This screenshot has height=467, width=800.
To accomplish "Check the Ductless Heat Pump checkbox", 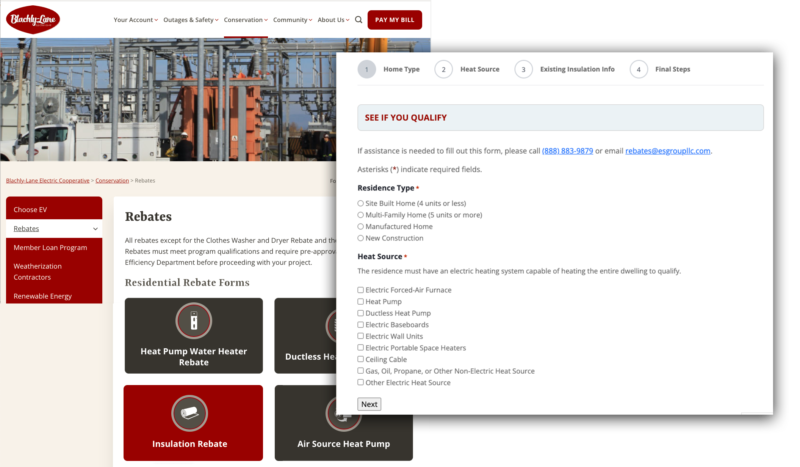I will (361, 313).
